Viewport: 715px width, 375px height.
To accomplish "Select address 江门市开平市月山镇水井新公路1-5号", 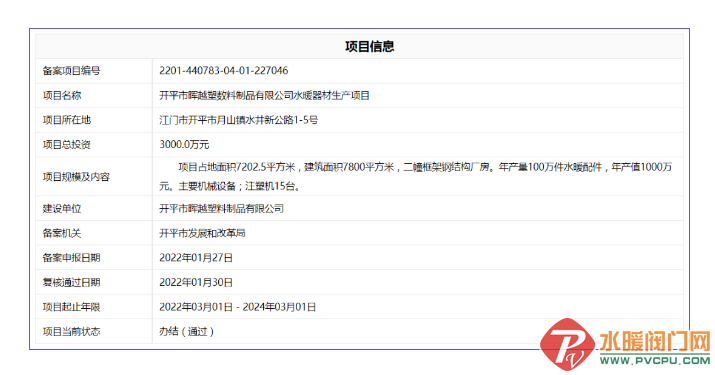I will tap(238, 120).
